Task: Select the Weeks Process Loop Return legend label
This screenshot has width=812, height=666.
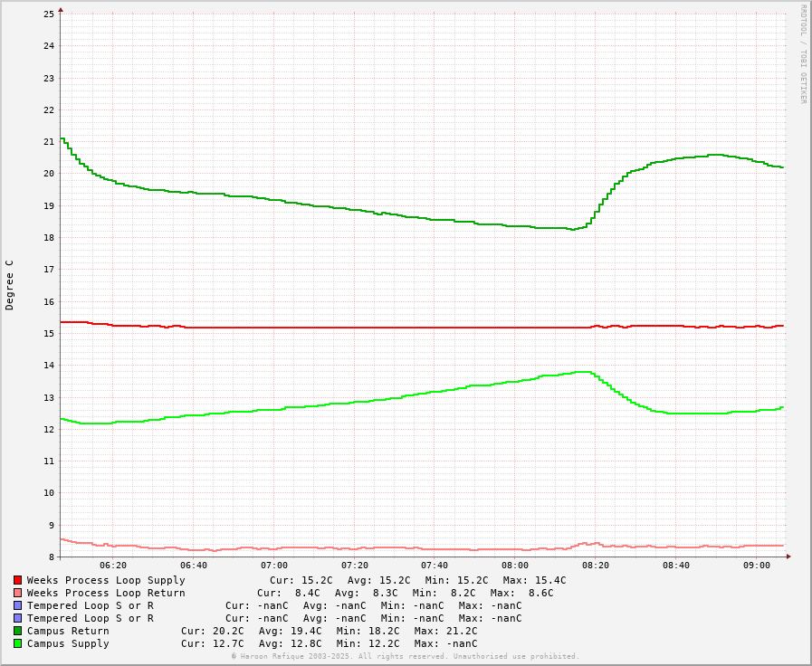Action: coord(106,593)
